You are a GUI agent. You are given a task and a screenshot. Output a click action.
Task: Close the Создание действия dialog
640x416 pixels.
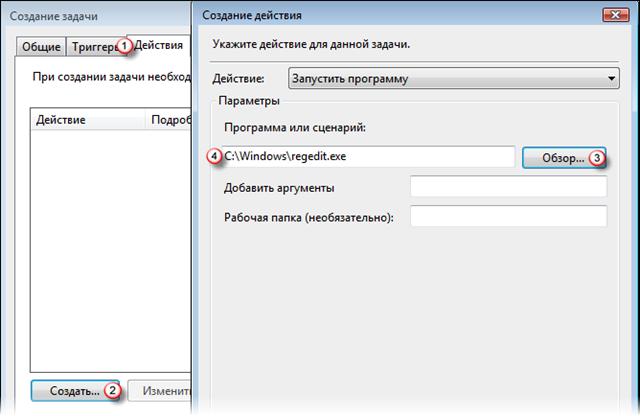tap(616, 15)
